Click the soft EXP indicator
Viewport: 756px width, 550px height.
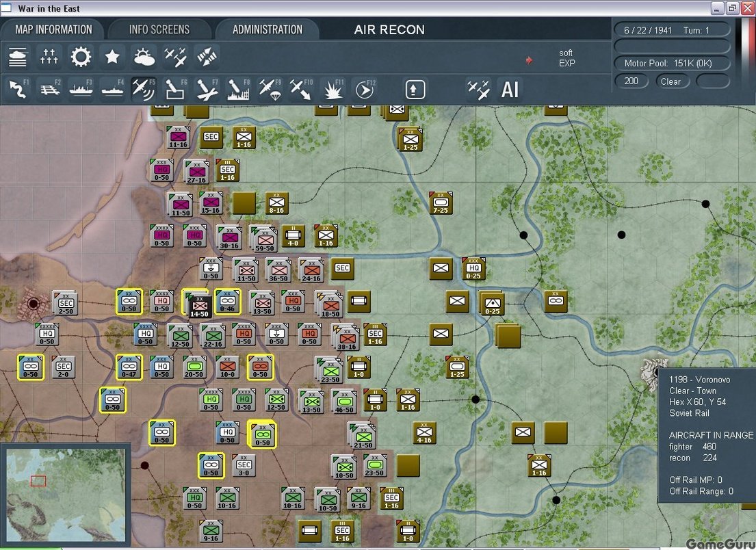tap(566, 58)
